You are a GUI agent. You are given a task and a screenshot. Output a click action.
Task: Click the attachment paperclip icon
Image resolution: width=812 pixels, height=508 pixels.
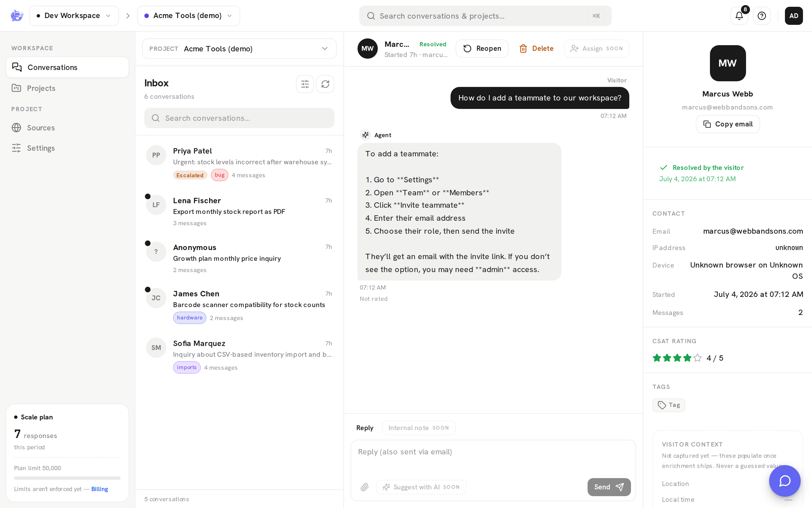[x=365, y=487]
